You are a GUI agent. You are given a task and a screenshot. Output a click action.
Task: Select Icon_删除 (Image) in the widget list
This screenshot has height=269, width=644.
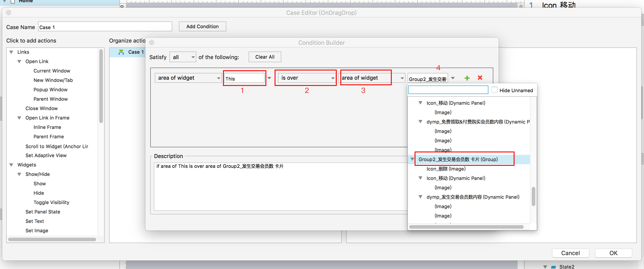pos(446,169)
